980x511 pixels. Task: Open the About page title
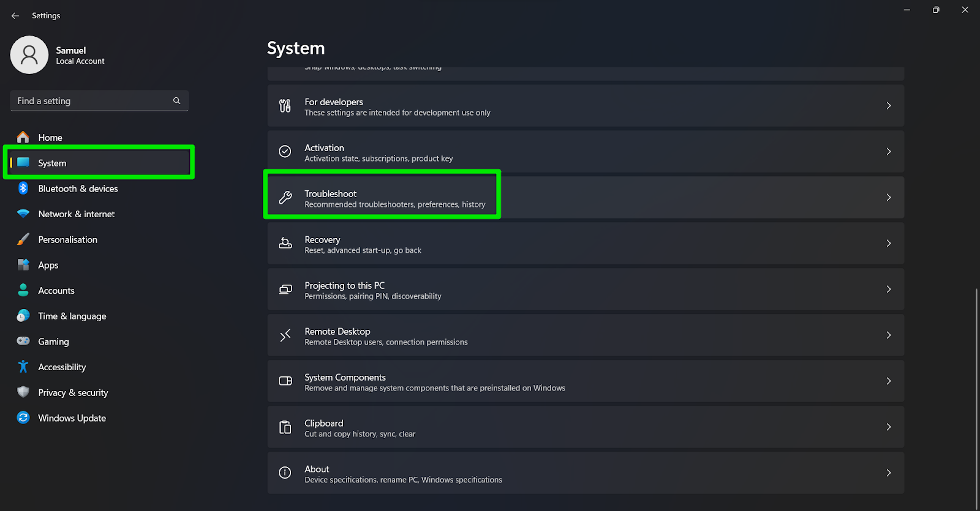[x=317, y=469]
